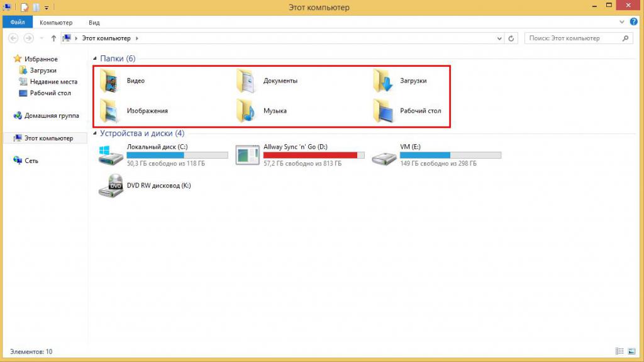Screen dimensions: 644x362
Task: Click the refresh icon next to address bar
Action: pos(511,38)
